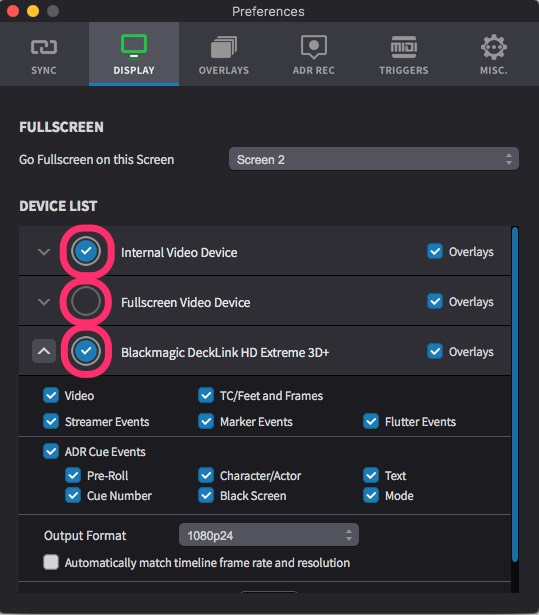
Task: Uncheck the Flutter Events checkbox
Action: click(x=371, y=421)
